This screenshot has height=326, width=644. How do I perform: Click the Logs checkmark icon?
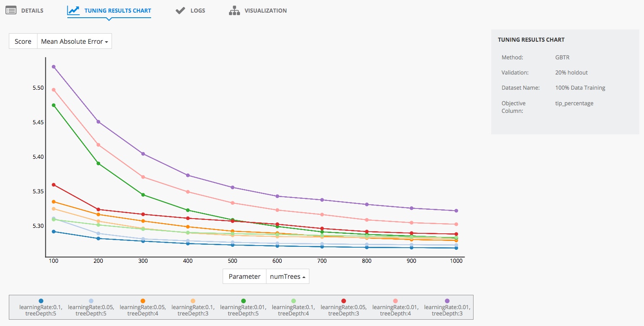point(181,11)
